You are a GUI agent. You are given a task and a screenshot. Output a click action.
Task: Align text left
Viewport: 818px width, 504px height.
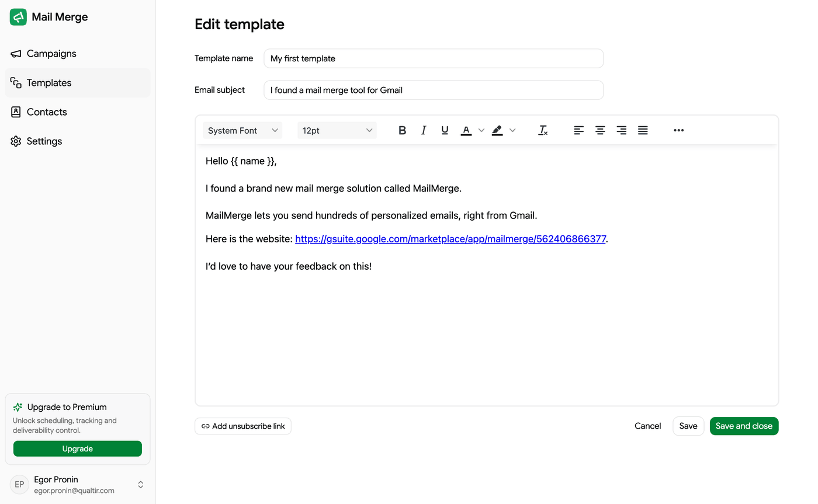pyautogui.click(x=578, y=130)
